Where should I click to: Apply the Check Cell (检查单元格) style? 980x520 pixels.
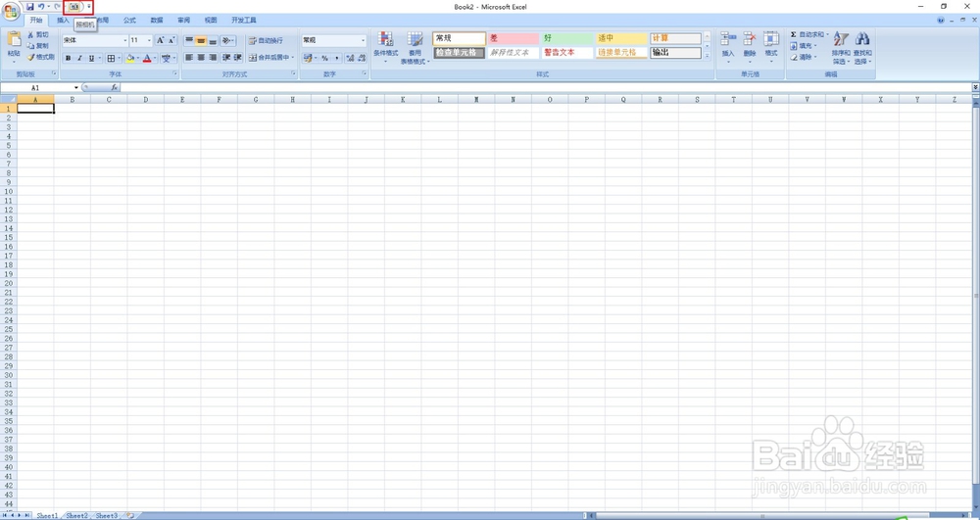[460, 53]
